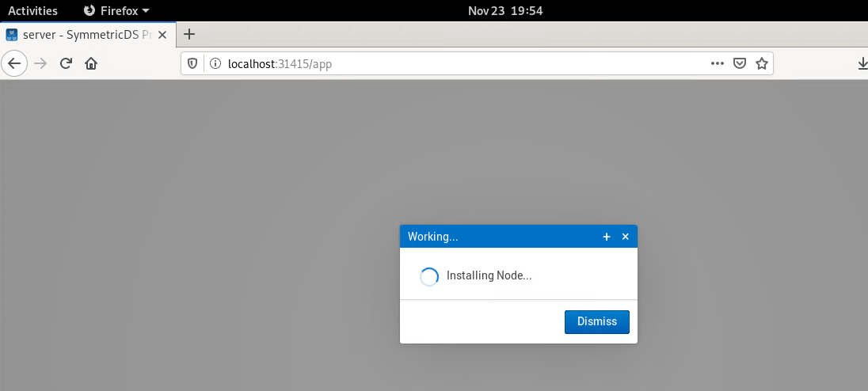The height and width of the screenshot is (391, 868).
Task: Bookmark this page with the star
Action: [761, 64]
